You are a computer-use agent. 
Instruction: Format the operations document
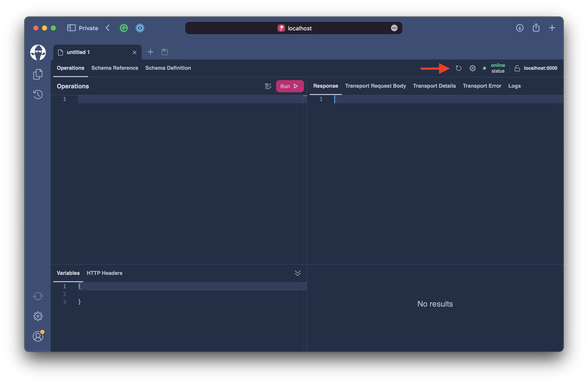268,86
